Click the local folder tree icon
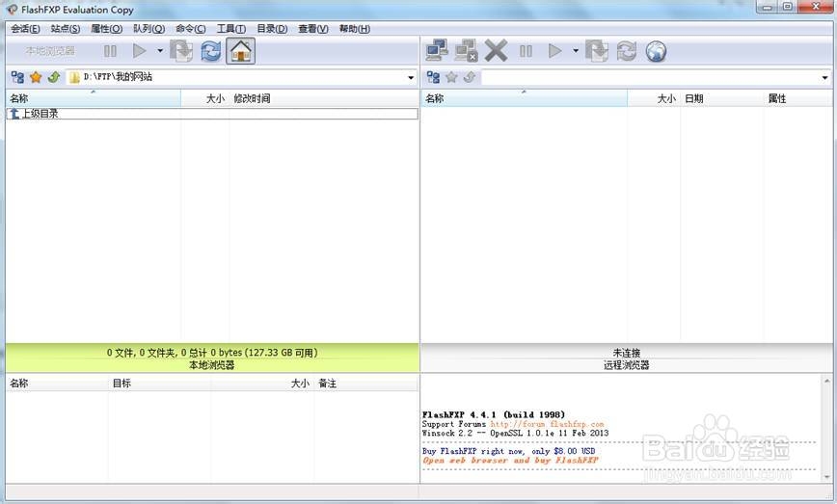This screenshot has height=504, width=837. [x=17, y=77]
